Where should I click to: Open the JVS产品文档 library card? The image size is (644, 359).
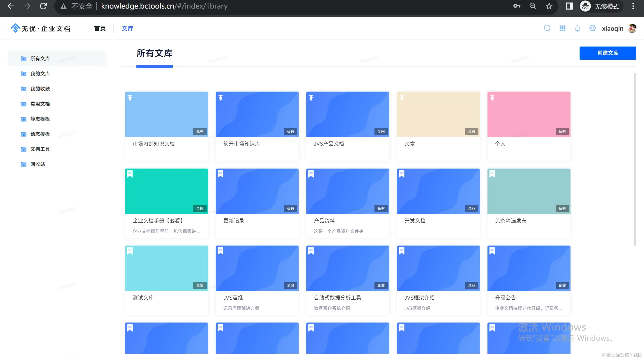pos(348,126)
